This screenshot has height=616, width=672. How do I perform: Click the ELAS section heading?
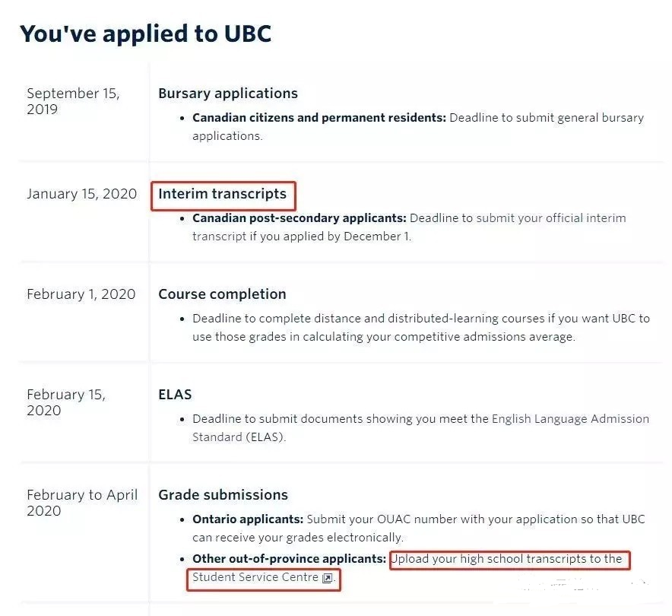175,395
